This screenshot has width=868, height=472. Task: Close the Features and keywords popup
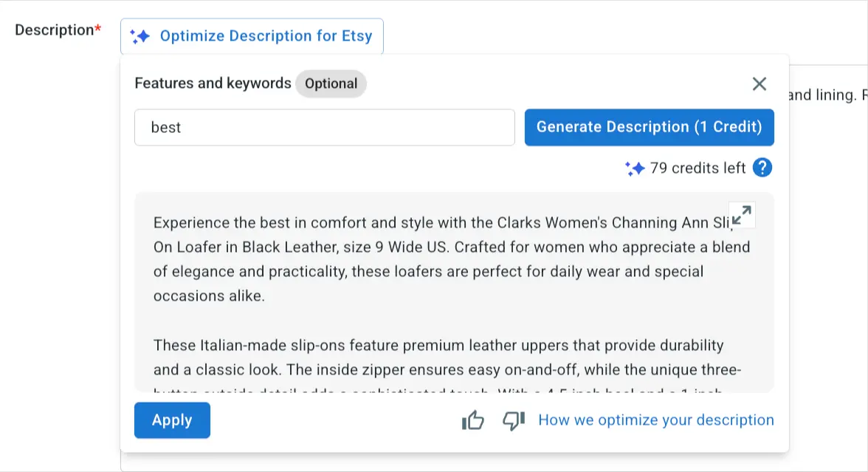pyautogui.click(x=759, y=84)
